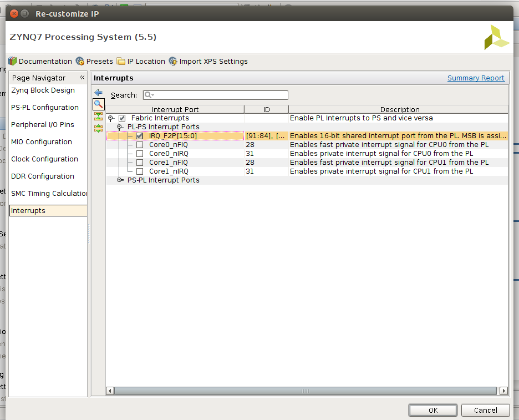519x420 pixels.
Task: Click the OK button
Action: (x=433, y=410)
